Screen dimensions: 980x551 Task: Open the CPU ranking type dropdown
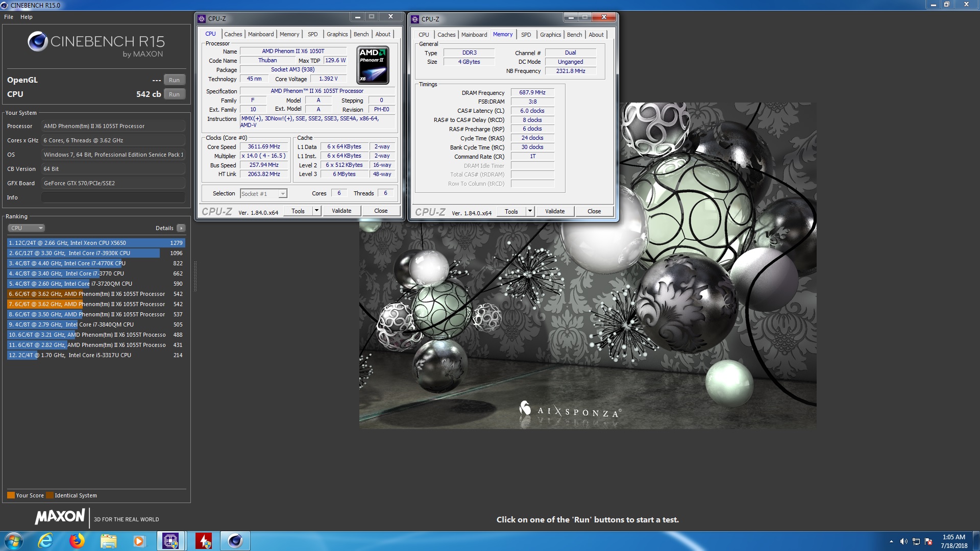[27, 228]
